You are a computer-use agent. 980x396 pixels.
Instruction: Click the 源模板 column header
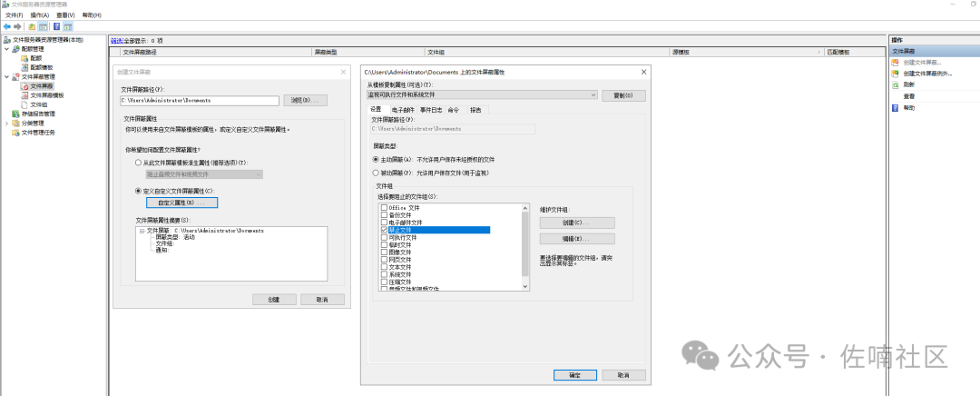(x=745, y=53)
